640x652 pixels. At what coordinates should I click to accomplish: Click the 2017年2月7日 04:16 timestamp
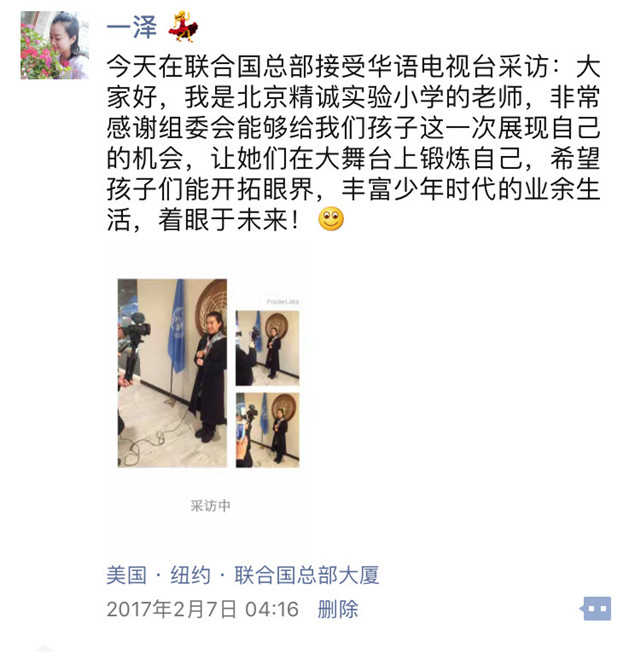click(203, 609)
